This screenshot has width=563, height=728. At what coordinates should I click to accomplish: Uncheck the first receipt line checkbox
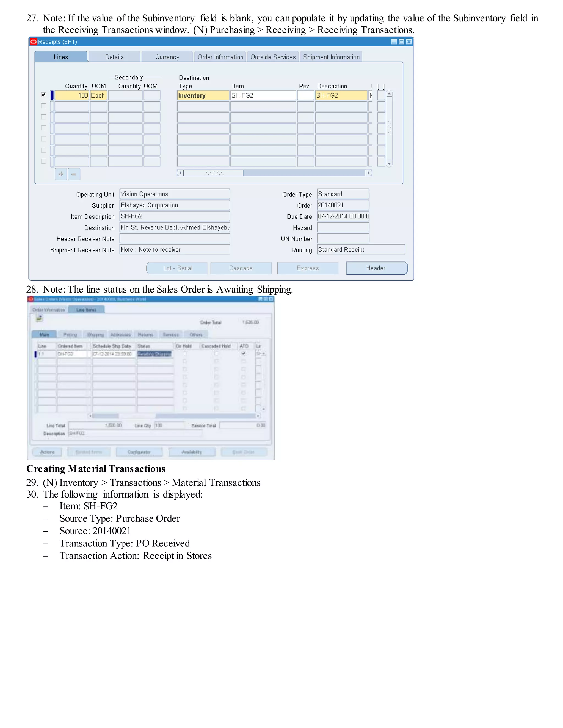pos(43,95)
